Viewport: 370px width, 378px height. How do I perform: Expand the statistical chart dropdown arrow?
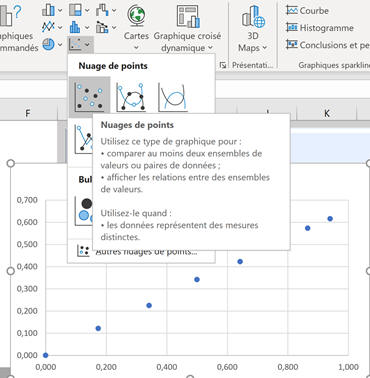tap(87, 27)
